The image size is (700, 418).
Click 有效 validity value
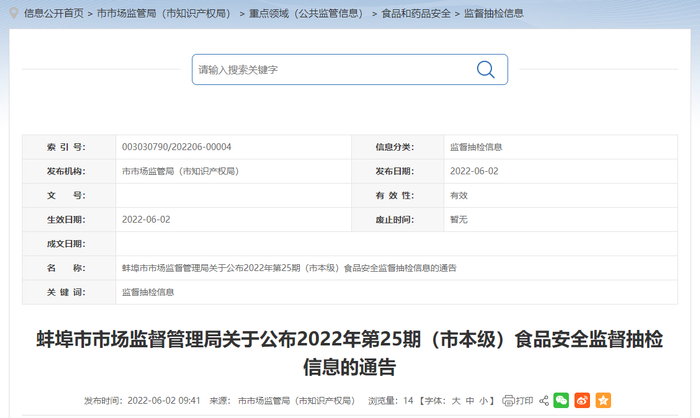(458, 195)
